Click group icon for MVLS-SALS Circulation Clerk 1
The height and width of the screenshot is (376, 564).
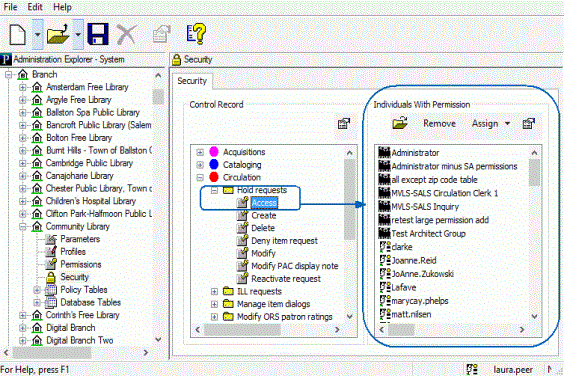(384, 192)
